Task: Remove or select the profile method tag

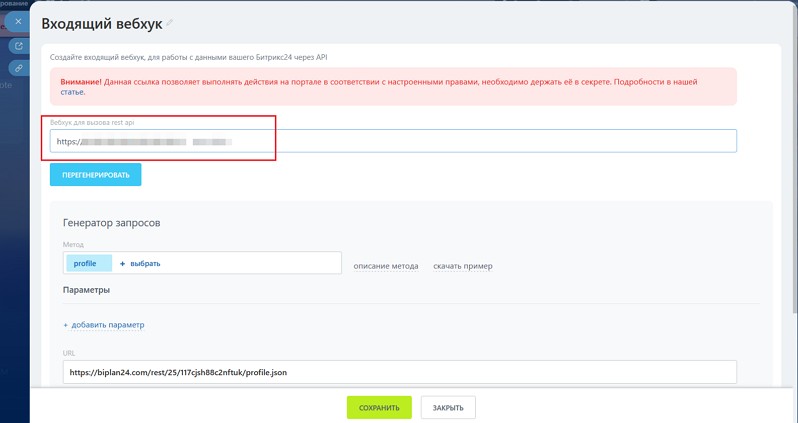Action: pos(88,263)
